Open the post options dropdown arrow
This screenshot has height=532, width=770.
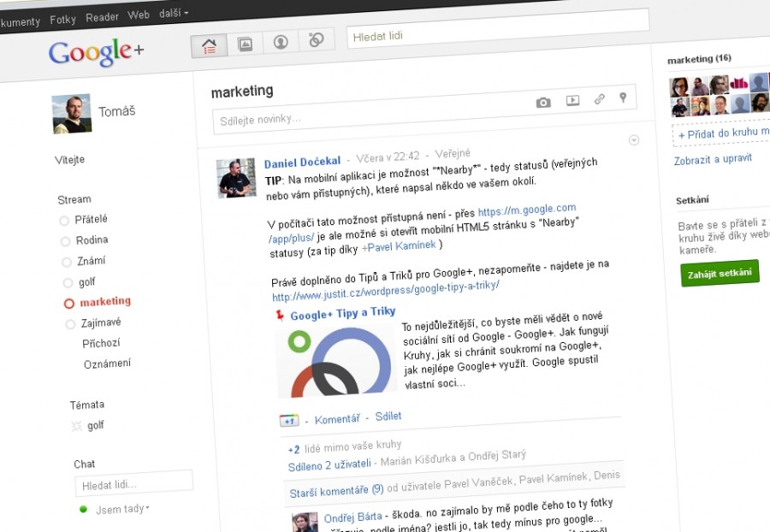pos(634,140)
